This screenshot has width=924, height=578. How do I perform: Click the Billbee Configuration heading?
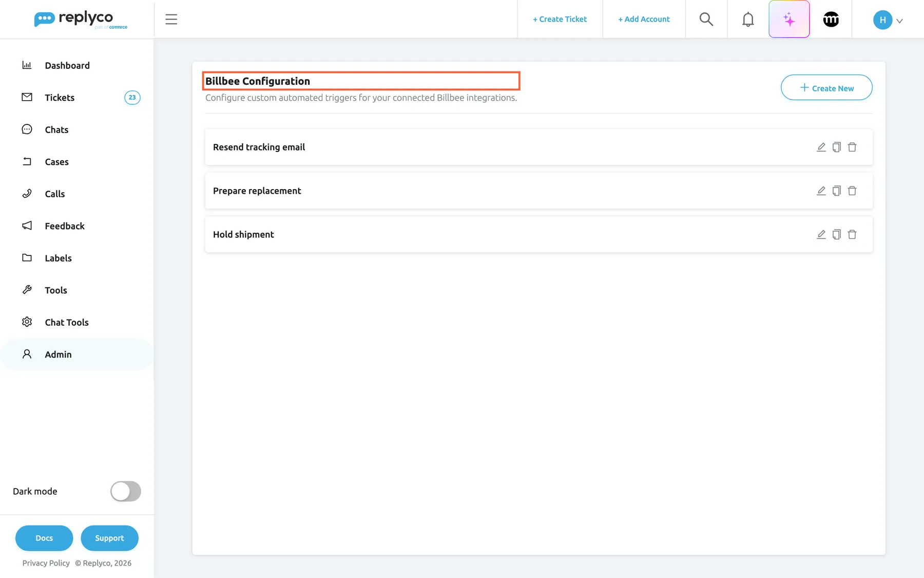click(x=258, y=81)
